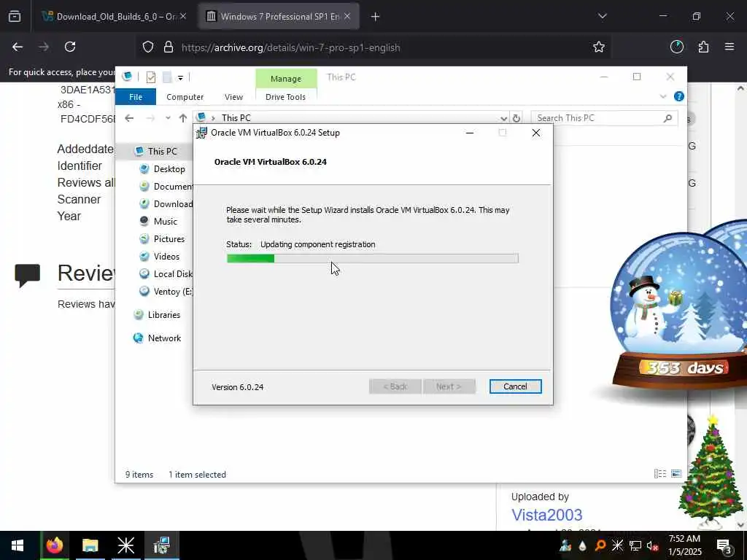This screenshot has height=560, width=747.
Task: Open Firefox View icon at tab strip
Action: 15,17
